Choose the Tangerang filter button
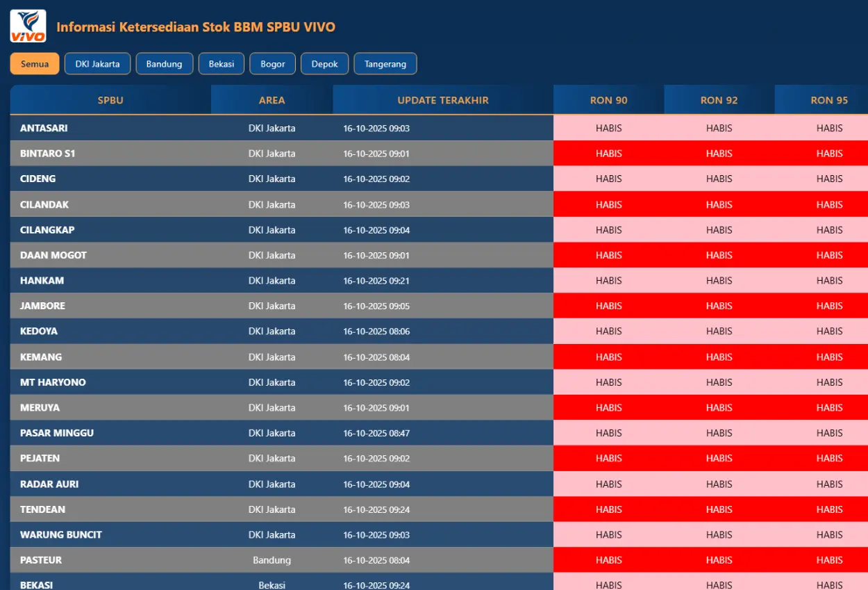This screenshot has height=590, width=868. pyautogui.click(x=385, y=64)
